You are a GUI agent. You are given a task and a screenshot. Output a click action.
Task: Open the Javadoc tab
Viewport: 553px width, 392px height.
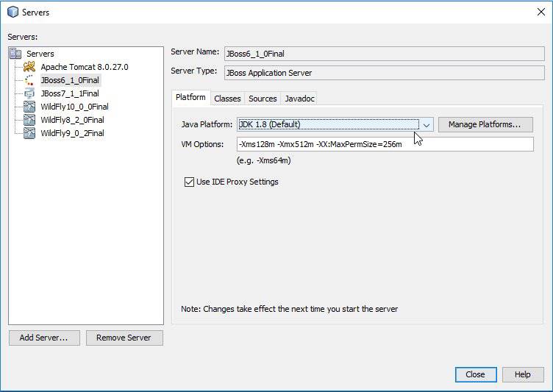(300, 99)
